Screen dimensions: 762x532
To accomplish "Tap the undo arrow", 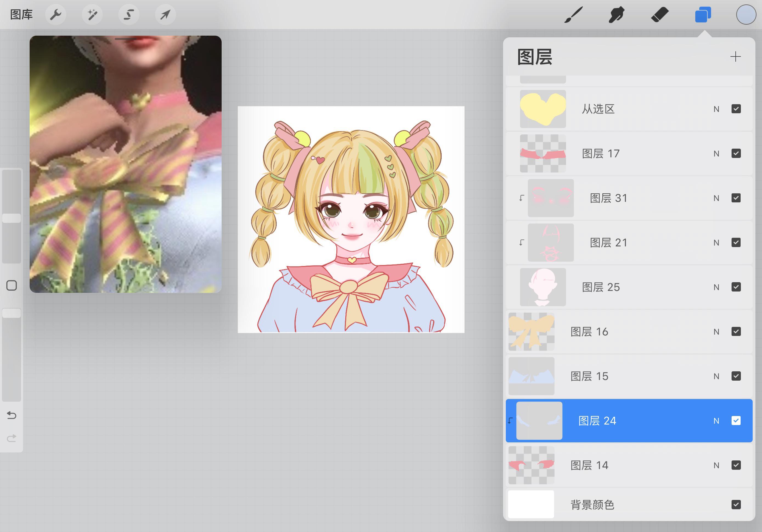I will point(12,415).
